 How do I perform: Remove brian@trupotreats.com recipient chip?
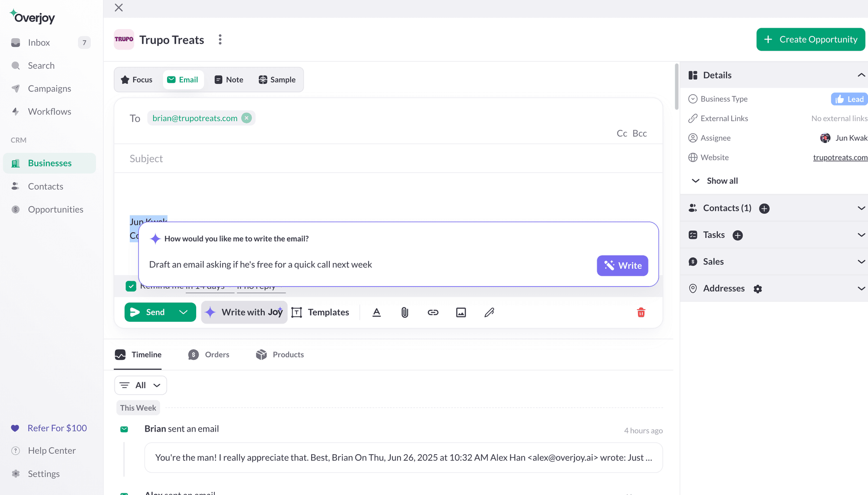pos(247,118)
